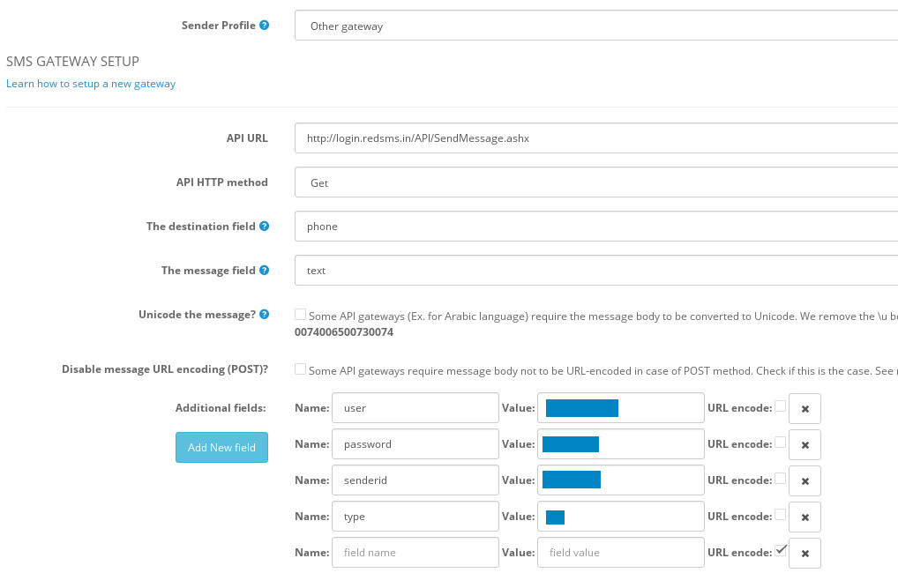This screenshot has height=588, width=898.
Task: Enable Unicode the message checkbox
Action: (x=301, y=315)
